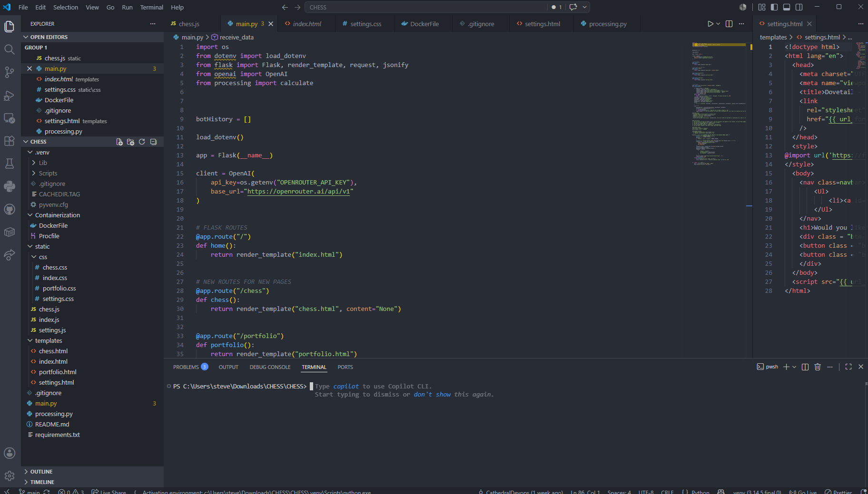Split the editor right
Screen dimensions: 868x494
tap(729, 24)
